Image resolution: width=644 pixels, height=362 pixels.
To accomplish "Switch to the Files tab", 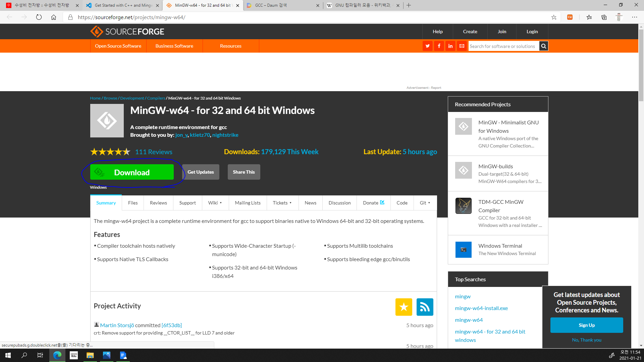I will pyautogui.click(x=132, y=203).
